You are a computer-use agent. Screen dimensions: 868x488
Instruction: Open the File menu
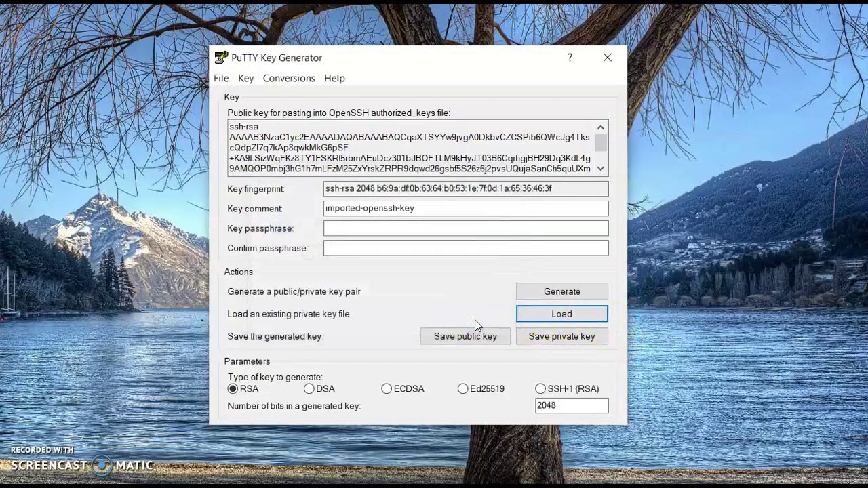click(x=221, y=78)
